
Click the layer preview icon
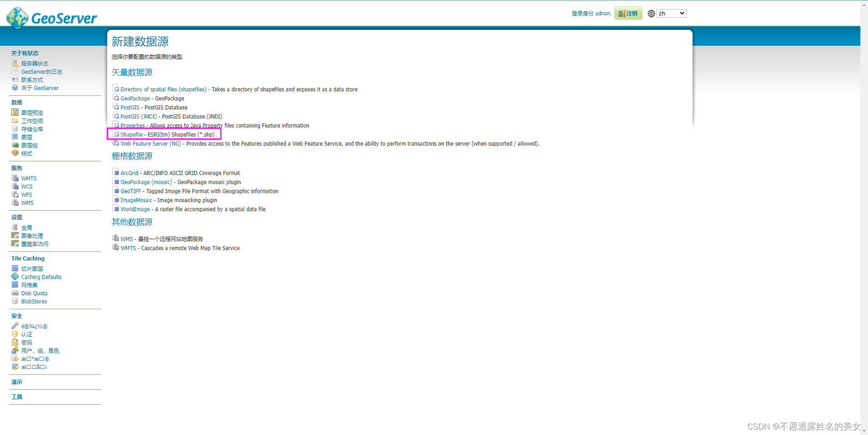coord(15,113)
